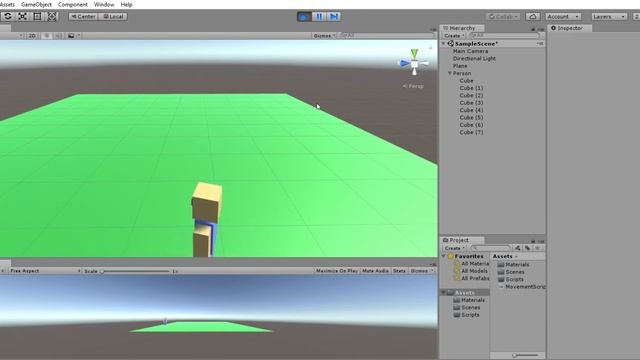Select the combined Transform tool

pyautogui.click(x=52, y=16)
